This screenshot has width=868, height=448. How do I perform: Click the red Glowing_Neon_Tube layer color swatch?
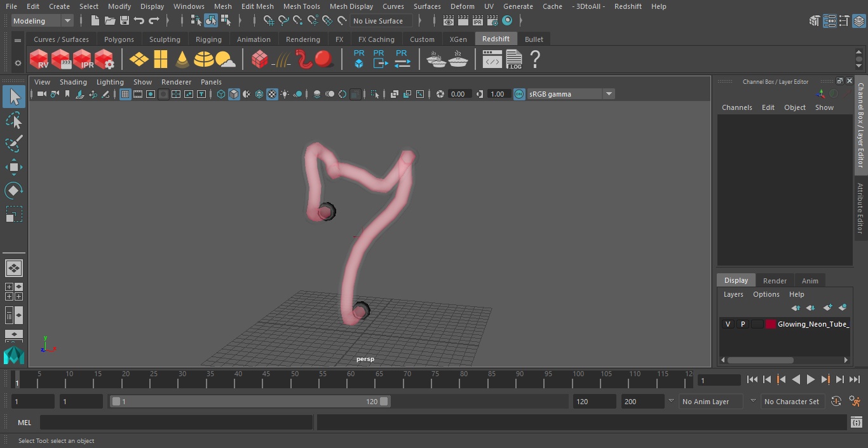click(771, 324)
